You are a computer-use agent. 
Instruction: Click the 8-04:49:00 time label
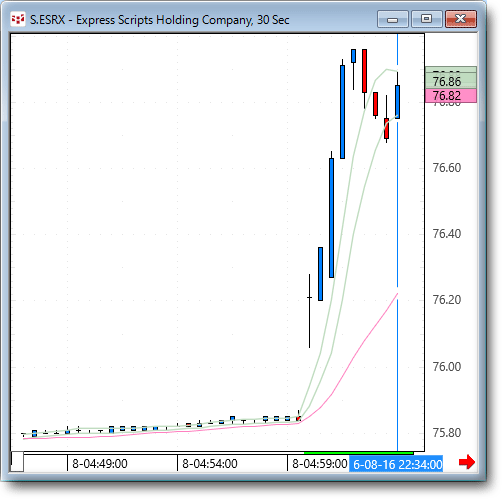100,464
